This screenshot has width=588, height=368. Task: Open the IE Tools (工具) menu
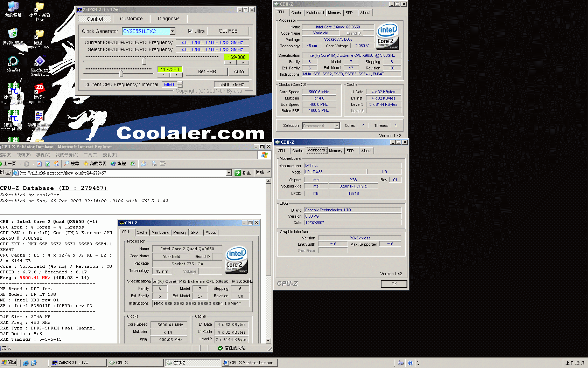(90, 155)
